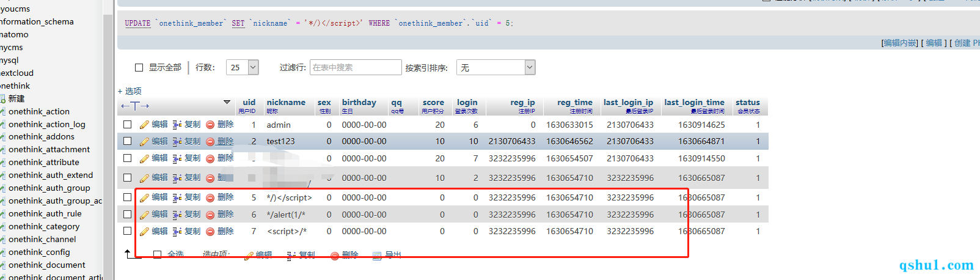
Task: Click the bulk copy icon below table
Action: click(x=291, y=256)
